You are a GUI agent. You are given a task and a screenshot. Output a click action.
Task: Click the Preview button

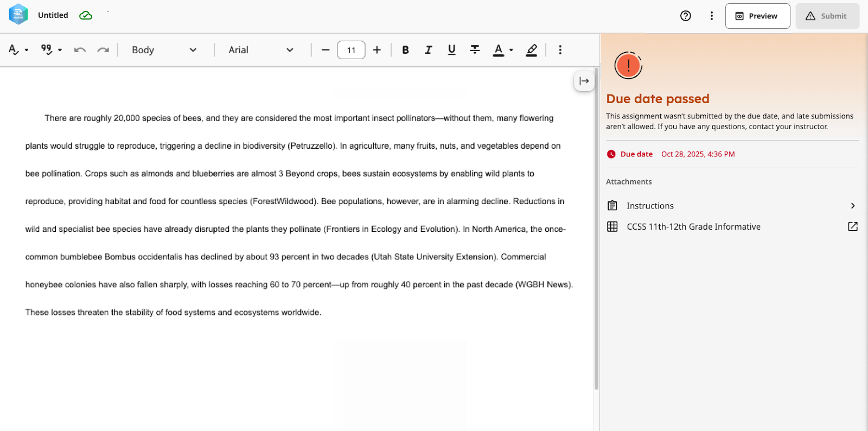click(757, 16)
